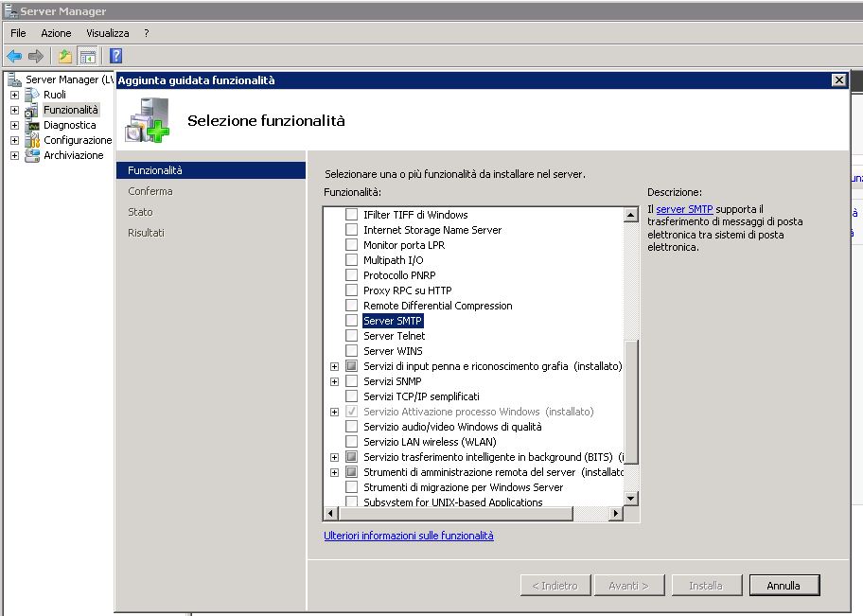Viewport: 863px width, 616px height.
Task: Select Servizio audio/video Windows di qualità label
Action: (x=452, y=427)
